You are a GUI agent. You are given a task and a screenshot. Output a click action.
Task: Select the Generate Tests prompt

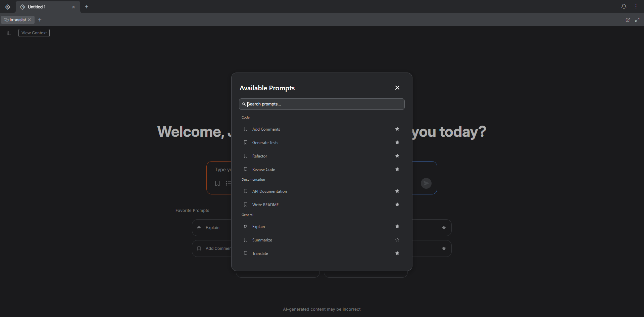[321, 143]
